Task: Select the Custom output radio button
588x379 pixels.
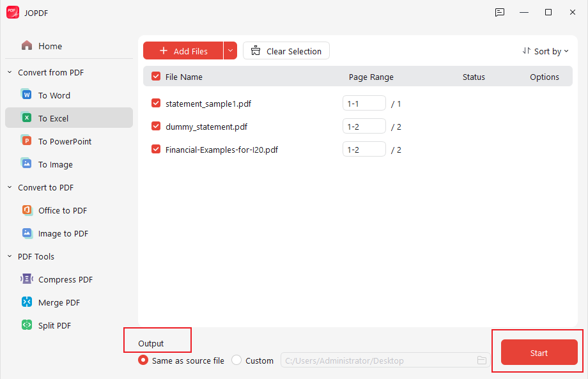Action: click(x=236, y=360)
